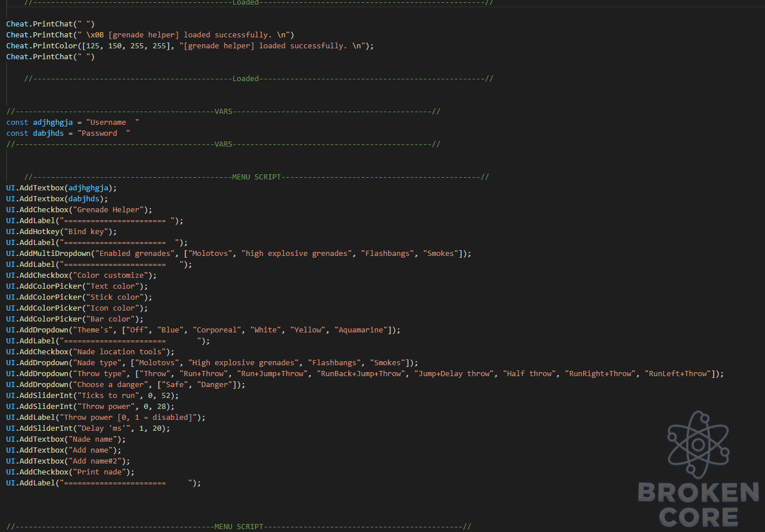765x532 pixels.
Task: Click the AddTextbox "Add name#2" line
Action: (x=68, y=461)
